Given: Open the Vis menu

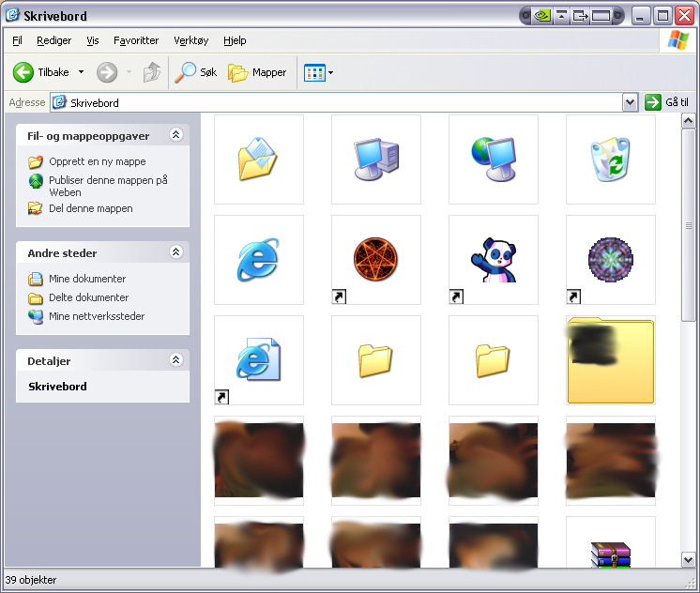Looking at the screenshot, I should tap(93, 40).
